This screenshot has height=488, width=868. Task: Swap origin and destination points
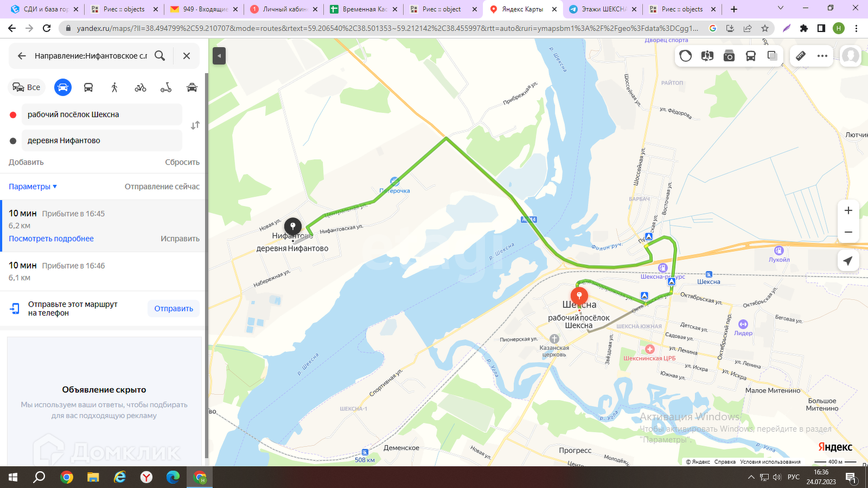click(195, 125)
